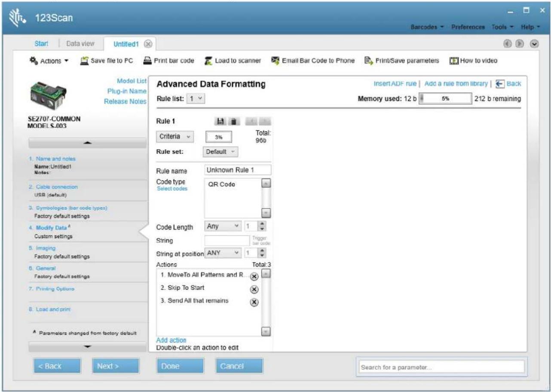Click the Search for a parameter field
Screen dimensions: 551x392
click(x=440, y=367)
